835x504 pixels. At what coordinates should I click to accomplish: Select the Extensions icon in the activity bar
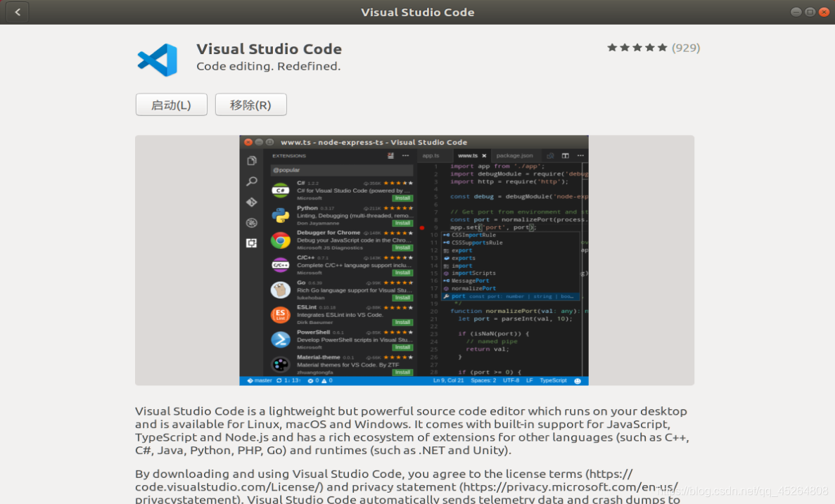(253, 243)
